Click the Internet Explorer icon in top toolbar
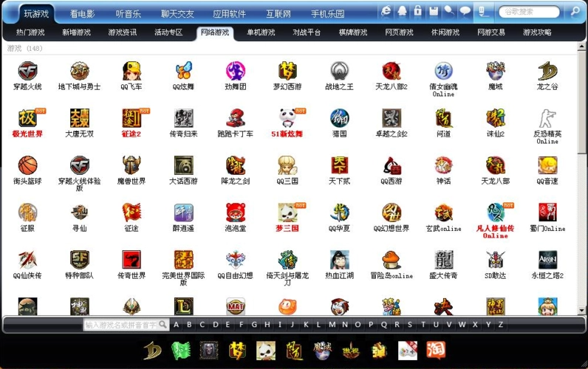 click(x=386, y=11)
